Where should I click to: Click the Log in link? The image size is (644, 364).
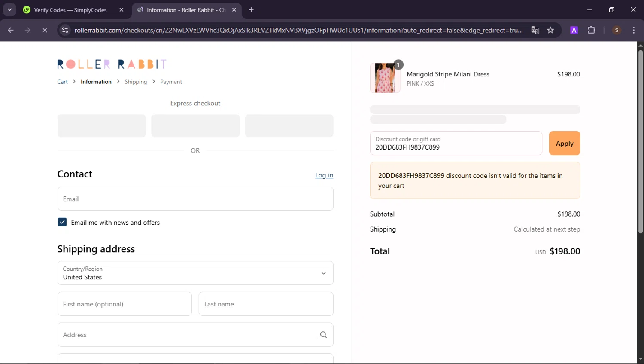click(x=324, y=175)
